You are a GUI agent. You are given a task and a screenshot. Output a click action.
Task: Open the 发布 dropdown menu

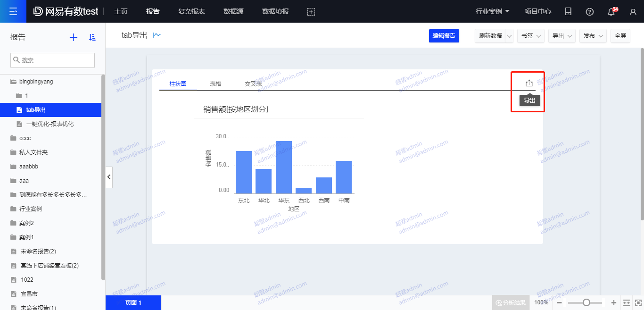[x=593, y=36]
